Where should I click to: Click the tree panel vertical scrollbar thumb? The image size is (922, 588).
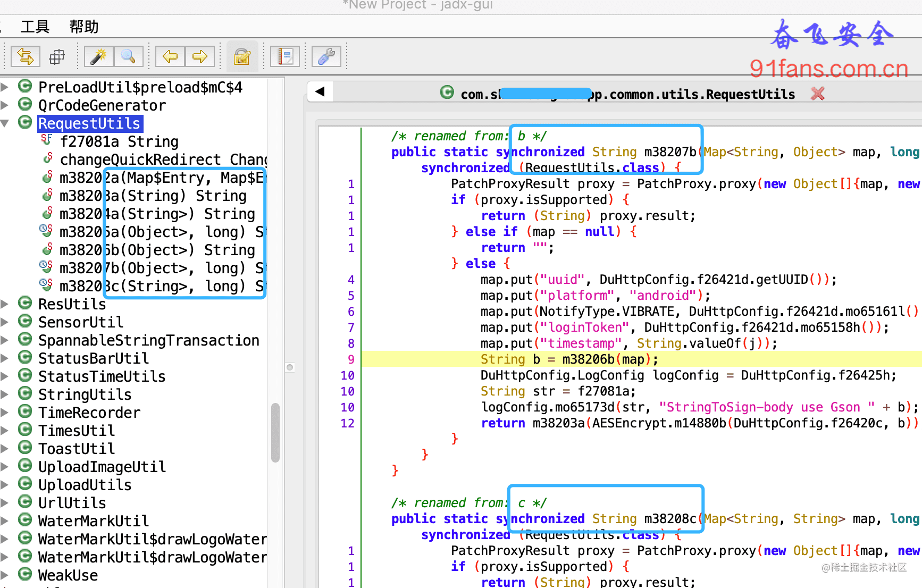[275, 433]
